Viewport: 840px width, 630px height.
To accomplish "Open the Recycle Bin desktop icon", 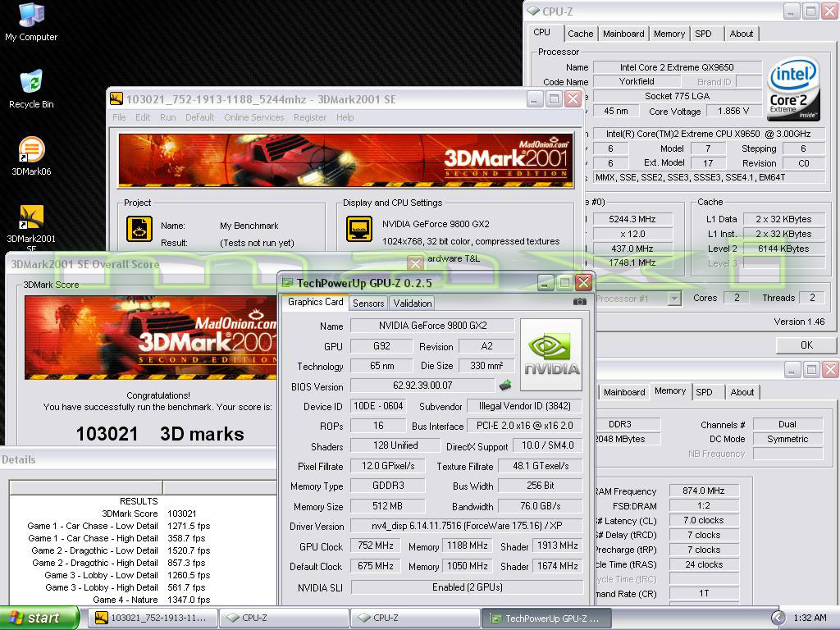I will (x=31, y=89).
